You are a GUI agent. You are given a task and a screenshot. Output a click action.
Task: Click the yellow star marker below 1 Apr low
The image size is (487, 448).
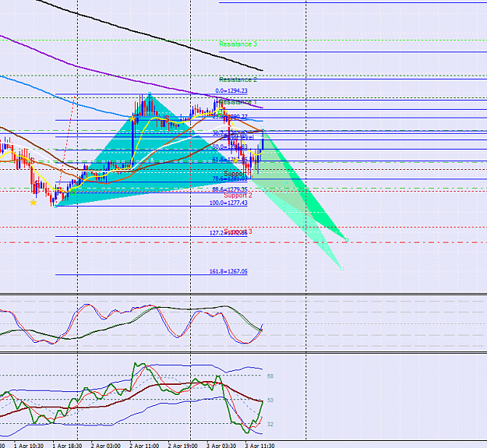(x=33, y=203)
